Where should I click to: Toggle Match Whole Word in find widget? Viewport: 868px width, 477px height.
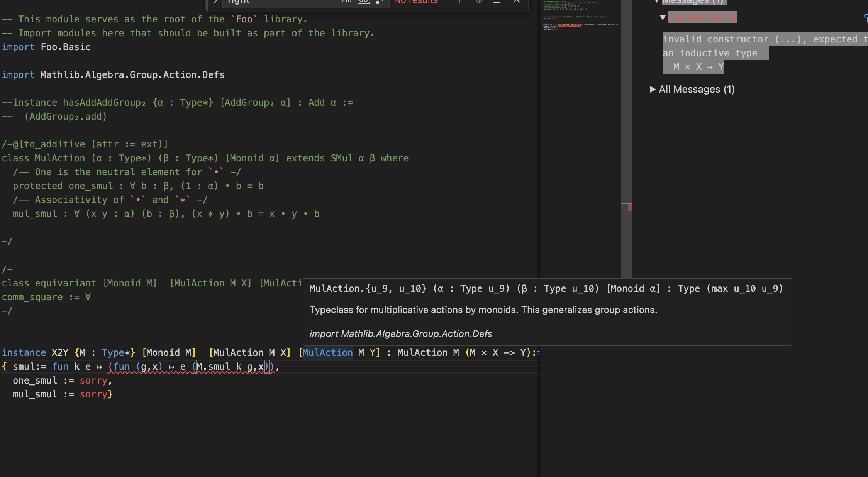click(x=363, y=2)
